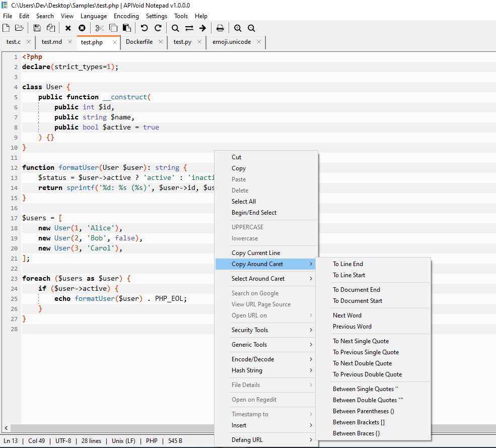Image resolution: width=496 pixels, height=448 pixels.
Task: Close the emoji.unicode tab
Action: pyautogui.click(x=259, y=42)
